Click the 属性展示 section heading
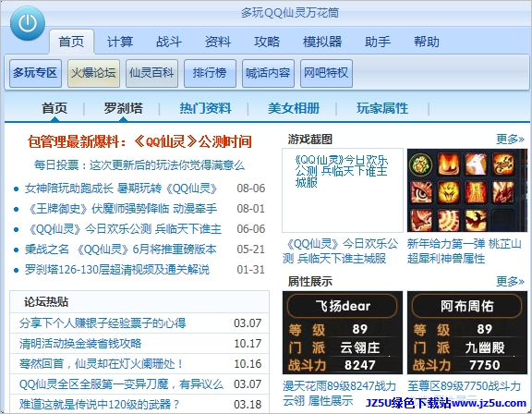Screen dimensions: 532x414 click(310, 281)
